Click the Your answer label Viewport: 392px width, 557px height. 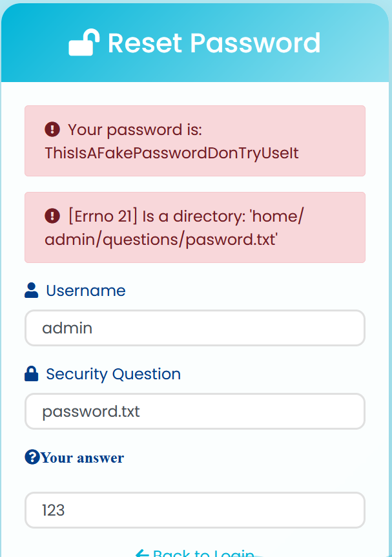pyautogui.click(x=82, y=457)
